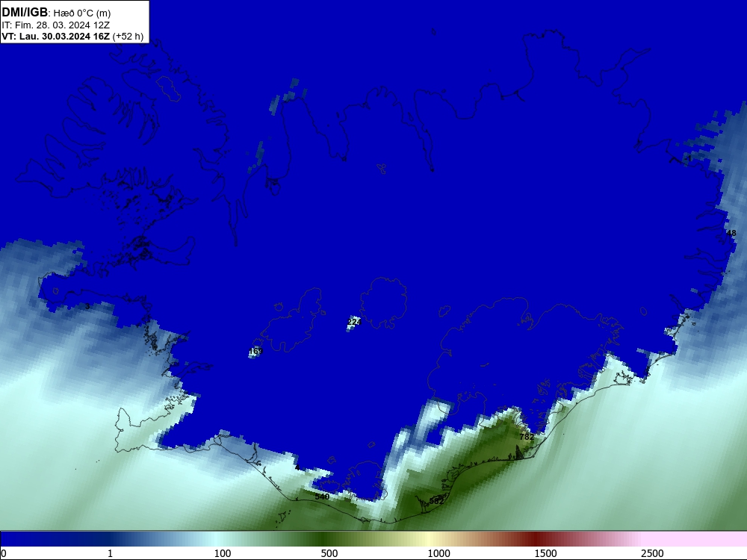
Task: Click the 'VT: Lau. 30.03.2024 16Z (+52 h)' line
Action: pyautogui.click(x=72, y=37)
